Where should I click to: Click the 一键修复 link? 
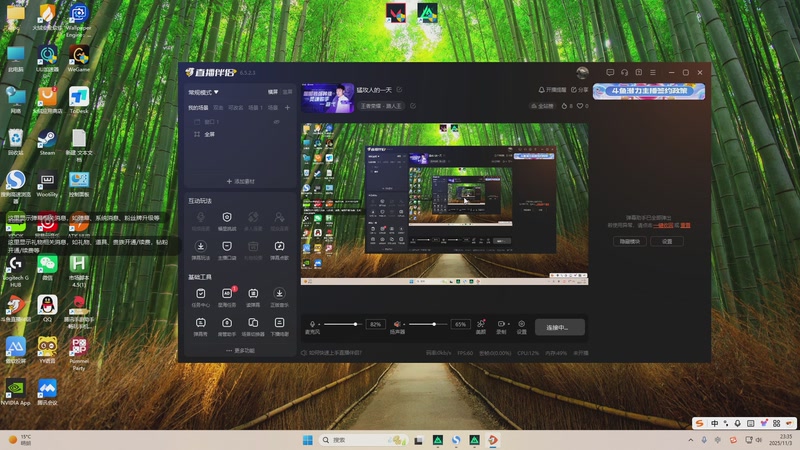click(x=663, y=225)
